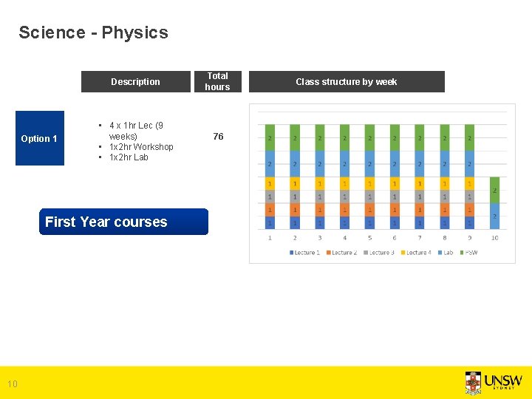The image size is (532, 399).
Task: Click the blue Lab segment in week 10 bar
Action: pos(494,216)
